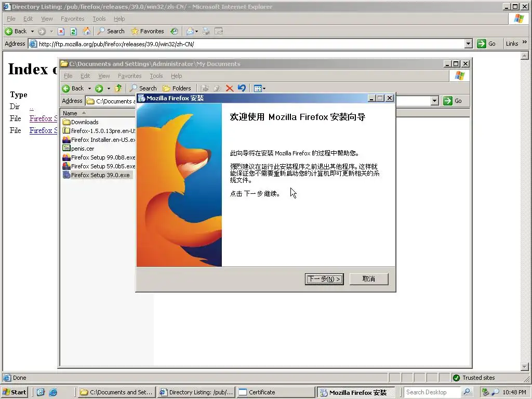Switch to Directory Listing taskbar button
The image size is (532, 399).
point(196,392)
